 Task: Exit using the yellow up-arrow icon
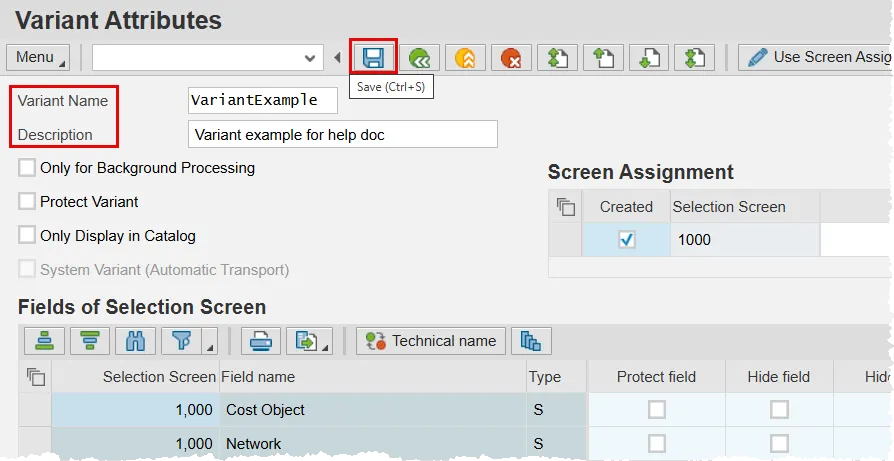465,58
